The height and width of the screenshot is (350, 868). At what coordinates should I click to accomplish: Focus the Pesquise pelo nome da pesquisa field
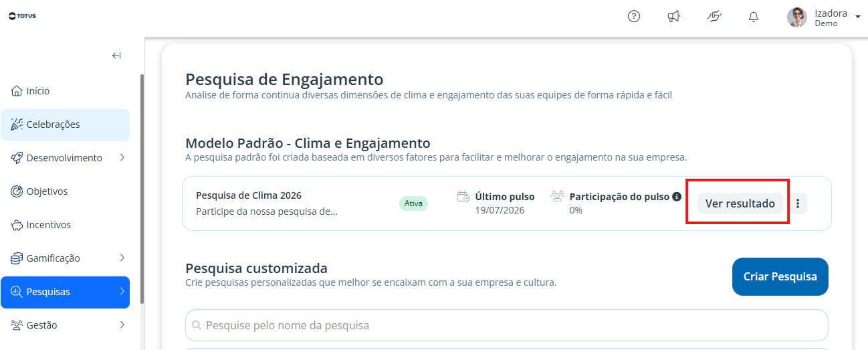point(507,325)
